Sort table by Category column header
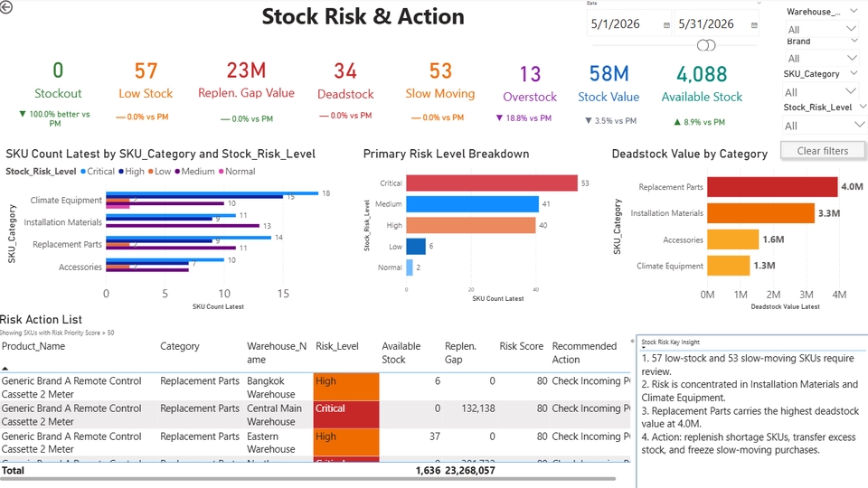 (x=179, y=346)
